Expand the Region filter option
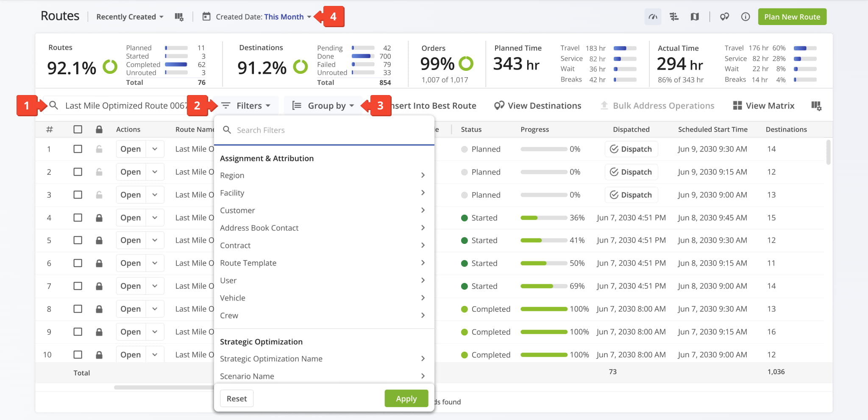Image resolution: width=868 pixels, height=420 pixels. (x=323, y=175)
